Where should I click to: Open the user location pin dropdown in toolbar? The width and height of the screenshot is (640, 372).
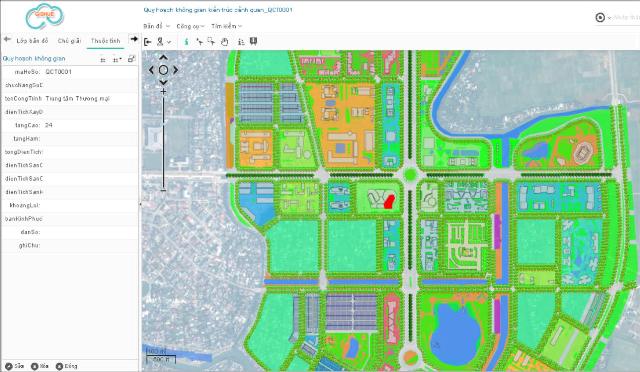164,42
